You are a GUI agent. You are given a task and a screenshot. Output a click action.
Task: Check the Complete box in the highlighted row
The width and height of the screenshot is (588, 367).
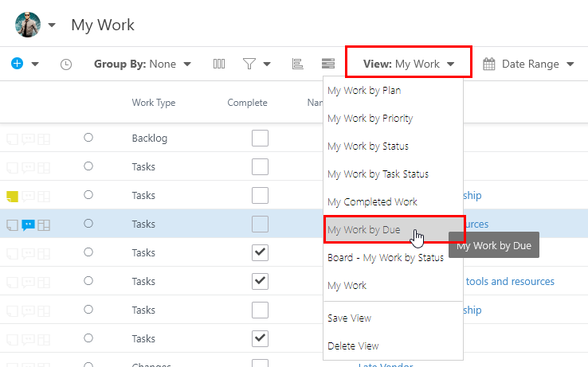(260, 224)
